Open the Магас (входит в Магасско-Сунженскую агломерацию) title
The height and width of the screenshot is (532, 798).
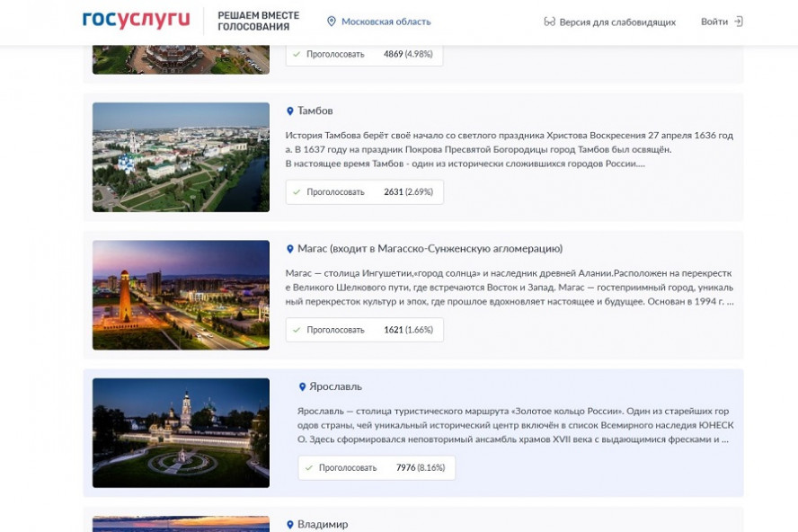(x=430, y=249)
